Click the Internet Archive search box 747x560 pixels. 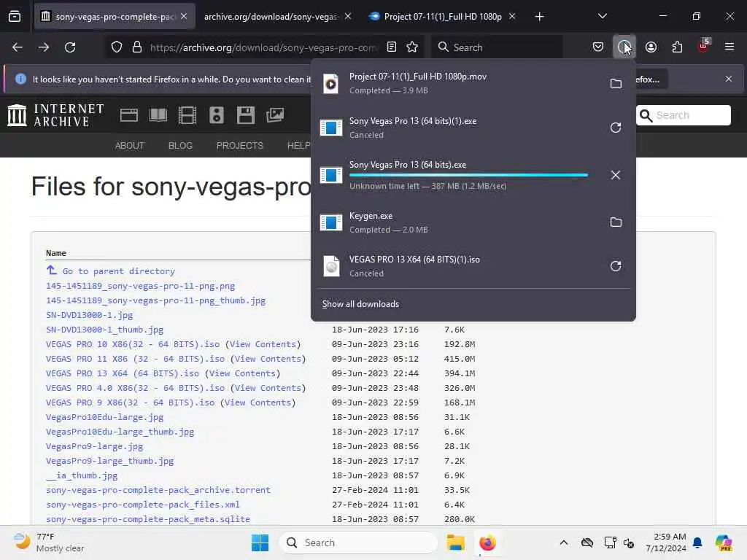(683, 115)
